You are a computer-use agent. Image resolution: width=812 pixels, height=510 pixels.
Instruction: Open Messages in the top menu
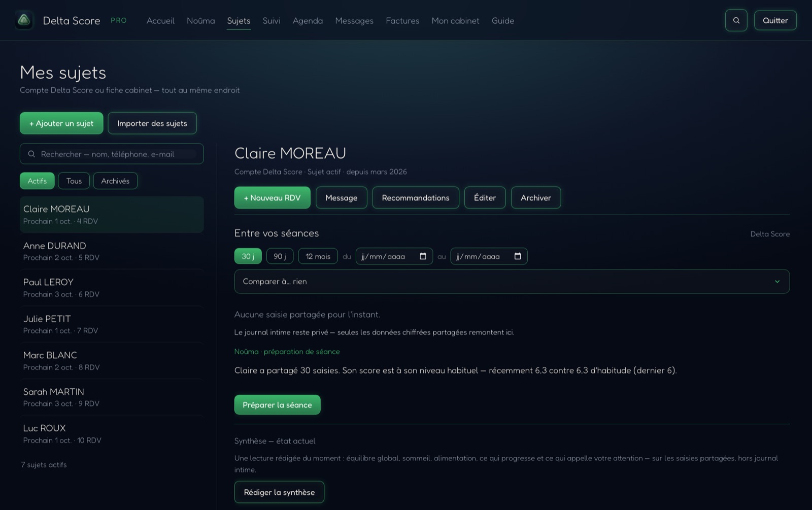(354, 21)
